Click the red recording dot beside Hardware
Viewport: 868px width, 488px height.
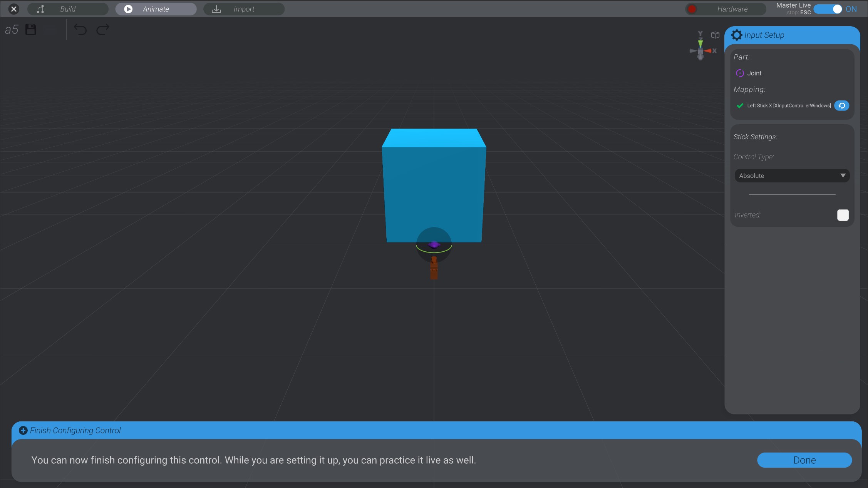tap(691, 8)
